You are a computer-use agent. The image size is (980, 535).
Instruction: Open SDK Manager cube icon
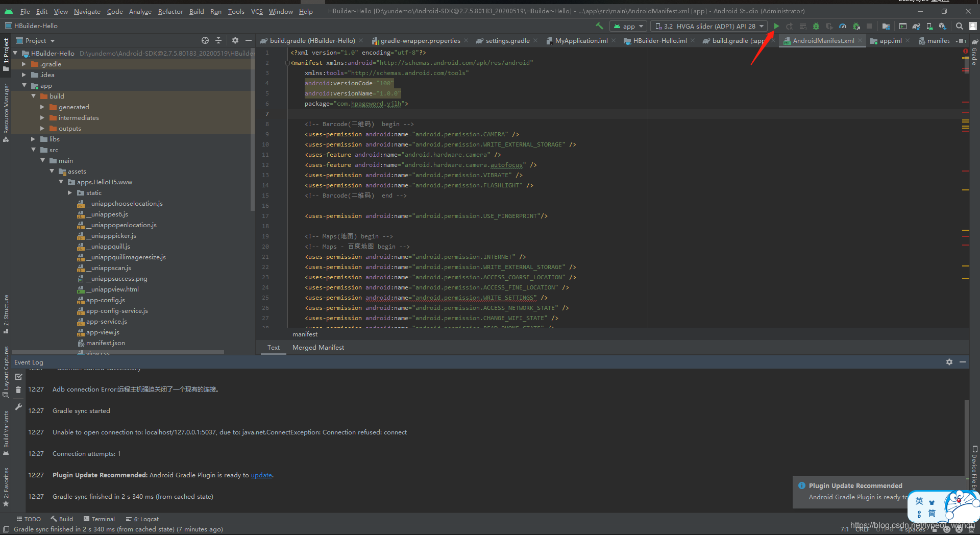coord(942,26)
